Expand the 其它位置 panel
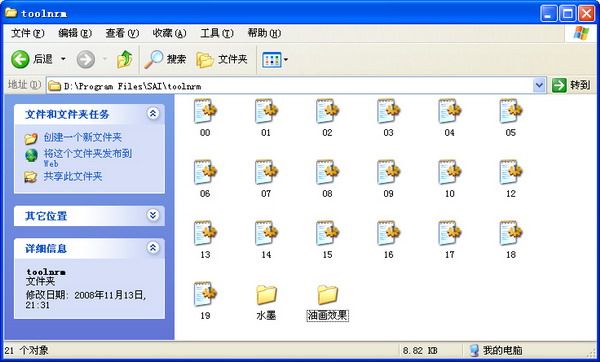Screen dimensions: 600x362 pyautogui.click(x=153, y=215)
